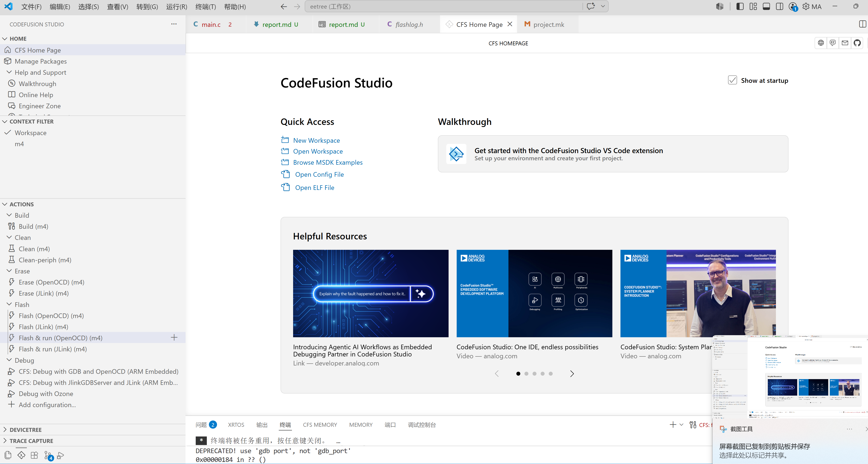The height and width of the screenshot is (464, 868).
Task: Open the Extensions view icon
Action: (34, 455)
